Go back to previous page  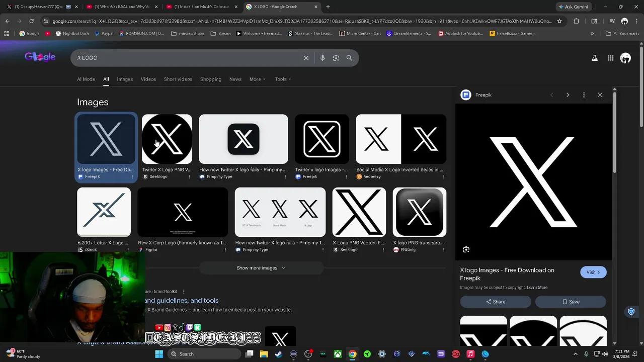click(7, 21)
